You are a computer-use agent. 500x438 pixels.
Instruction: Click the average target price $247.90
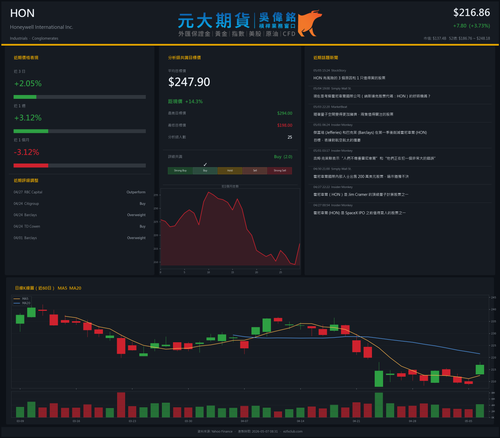(189, 82)
